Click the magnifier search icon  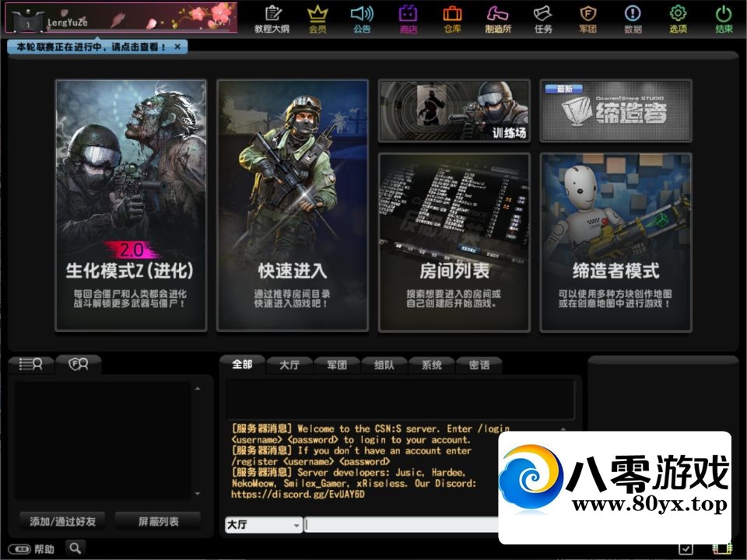75,548
